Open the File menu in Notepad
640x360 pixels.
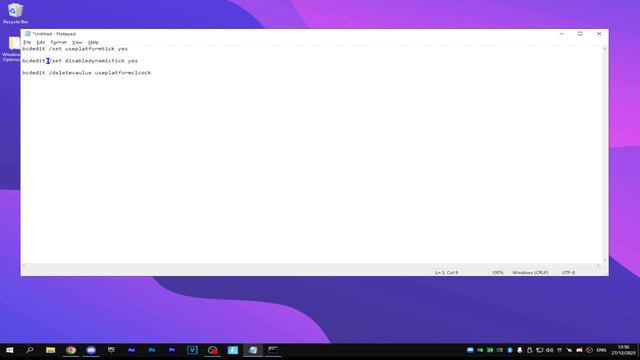click(x=27, y=42)
